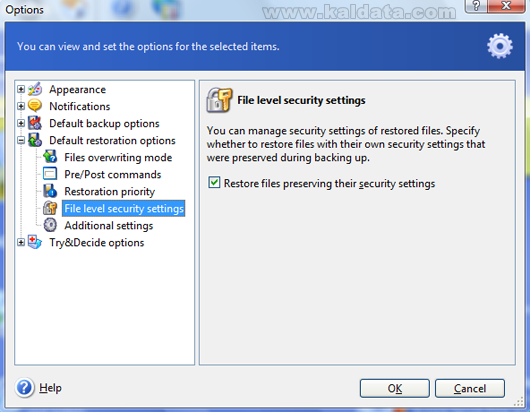This screenshot has height=412, width=530.
Task: Expand the Try&Decide options node
Action: click(x=21, y=242)
